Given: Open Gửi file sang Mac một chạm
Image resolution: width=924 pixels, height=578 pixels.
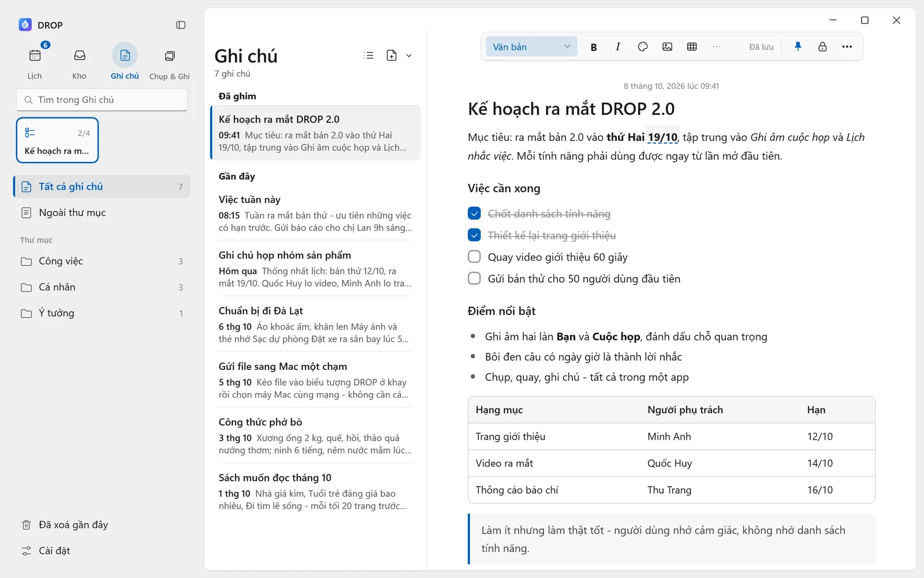Looking at the screenshot, I should pos(315,380).
